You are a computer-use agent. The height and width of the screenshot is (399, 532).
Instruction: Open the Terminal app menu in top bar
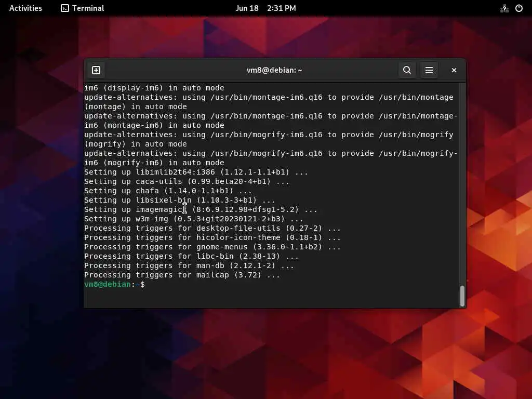(x=83, y=8)
